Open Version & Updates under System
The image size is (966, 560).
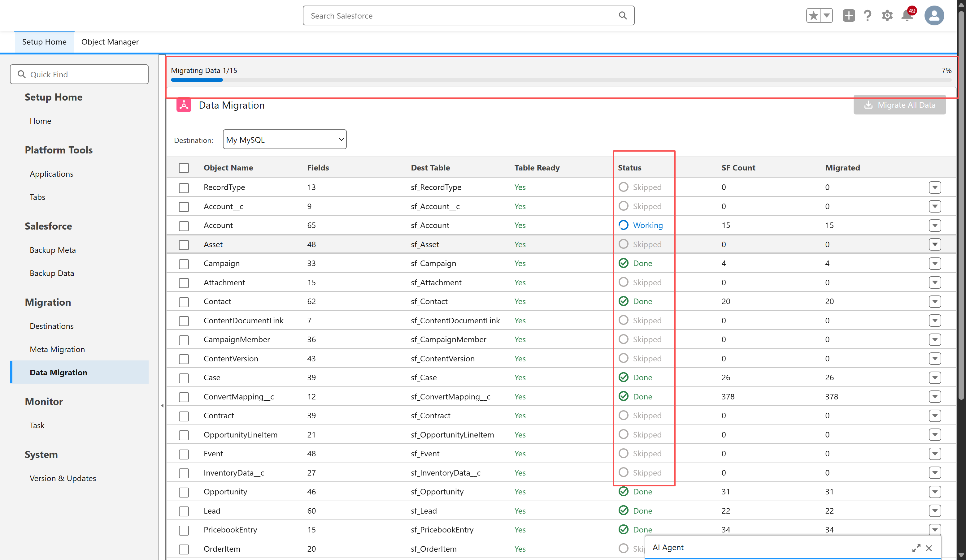[63, 478]
